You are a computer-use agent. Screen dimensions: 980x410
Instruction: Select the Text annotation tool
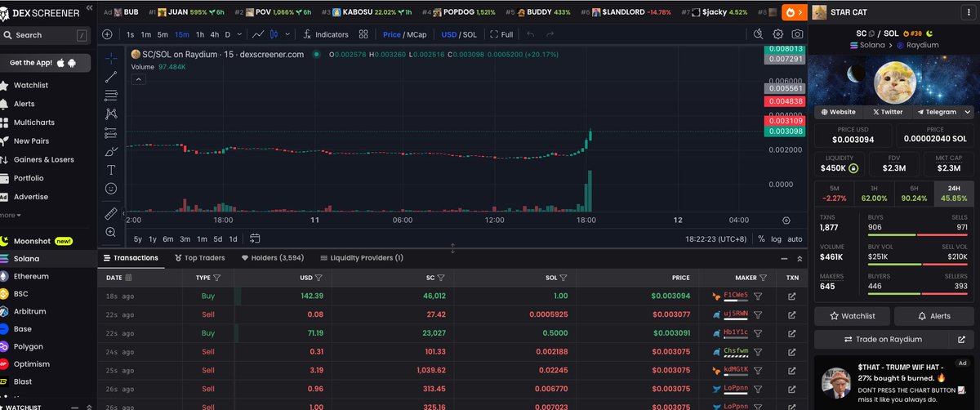(x=111, y=170)
